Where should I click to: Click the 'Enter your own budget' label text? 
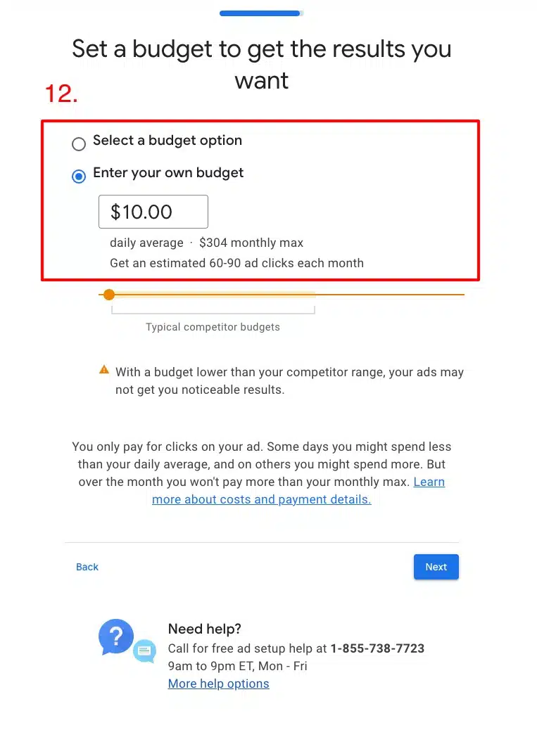(168, 172)
